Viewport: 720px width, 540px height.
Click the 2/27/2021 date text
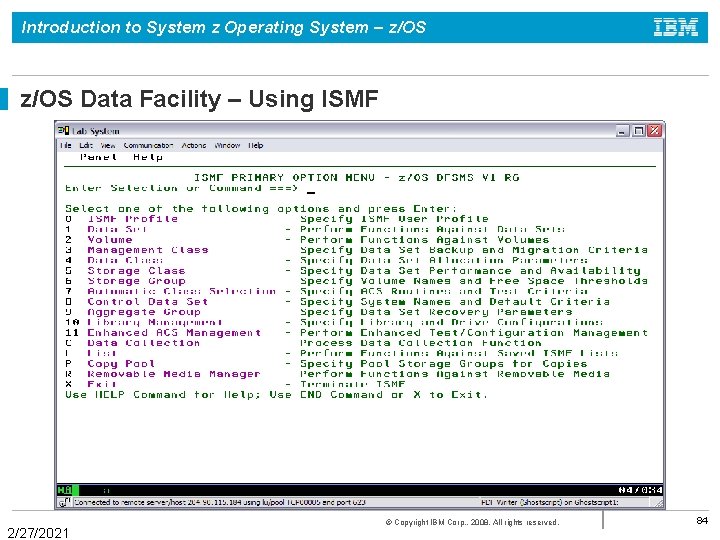click(x=38, y=533)
